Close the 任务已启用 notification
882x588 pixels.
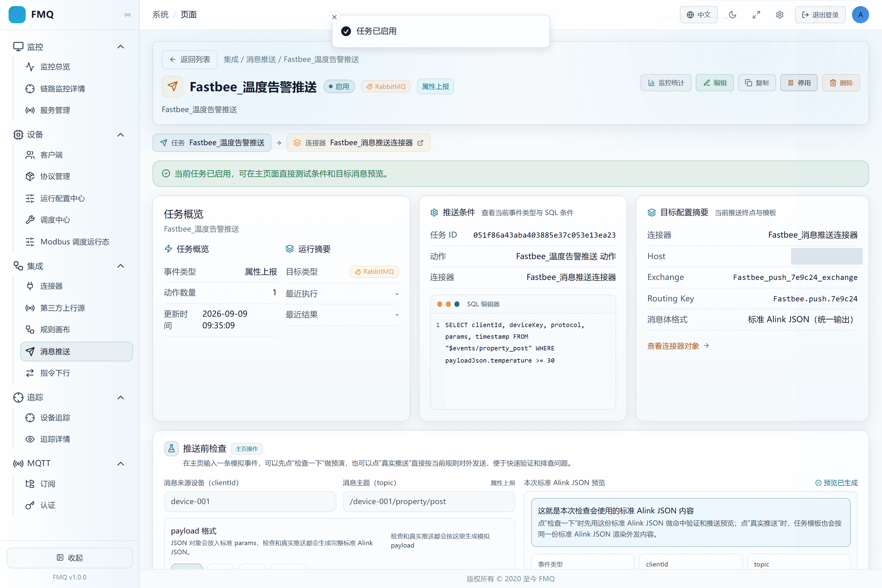pos(334,17)
